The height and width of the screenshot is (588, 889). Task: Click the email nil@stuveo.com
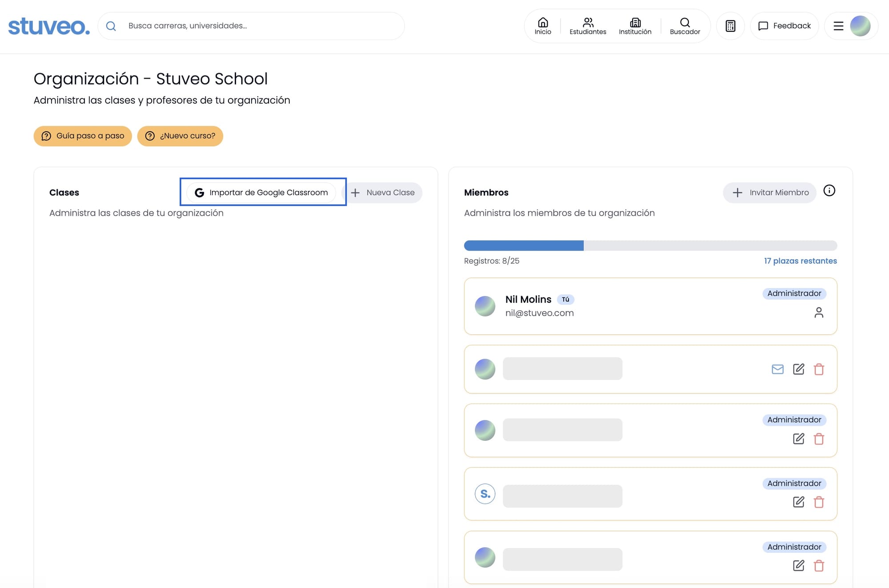coord(539,313)
